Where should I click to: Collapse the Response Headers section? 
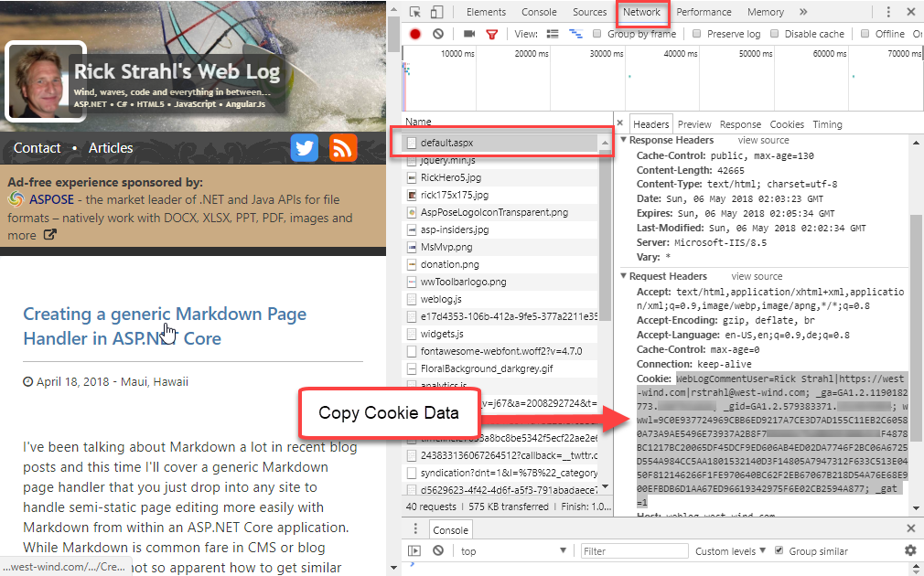pos(623,140)
